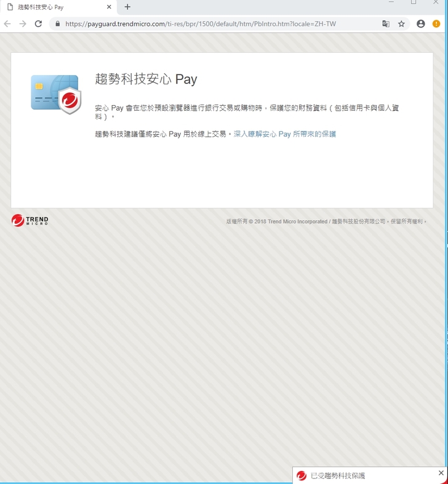Click the credit card shield image
The height and width of the screenshot is (484, 448).
[x=56, y=94]
